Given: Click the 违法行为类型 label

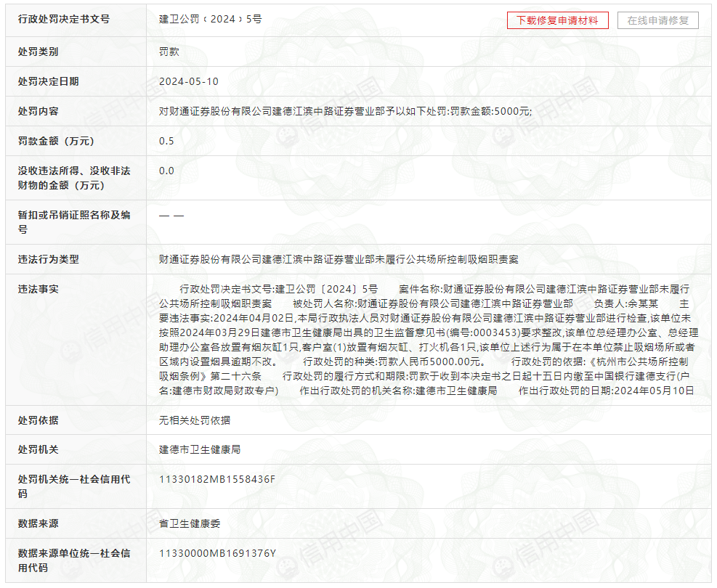Looking at the screenshot, I should 49,259.
